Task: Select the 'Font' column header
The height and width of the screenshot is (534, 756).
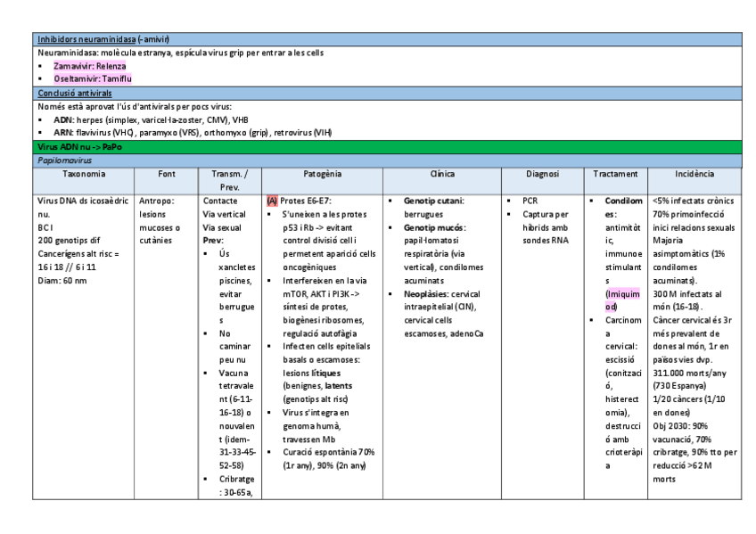Action: point(166,173)
